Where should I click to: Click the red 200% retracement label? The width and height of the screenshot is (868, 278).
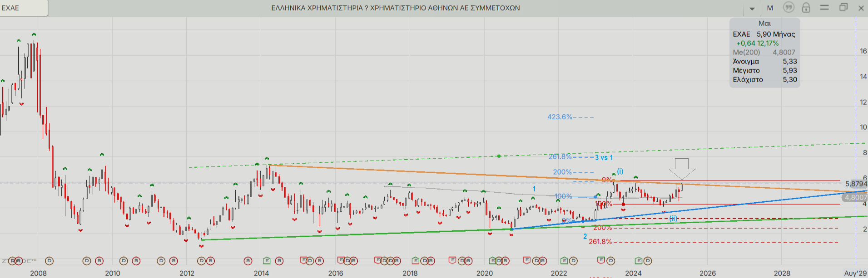click(x=603, y=228)
